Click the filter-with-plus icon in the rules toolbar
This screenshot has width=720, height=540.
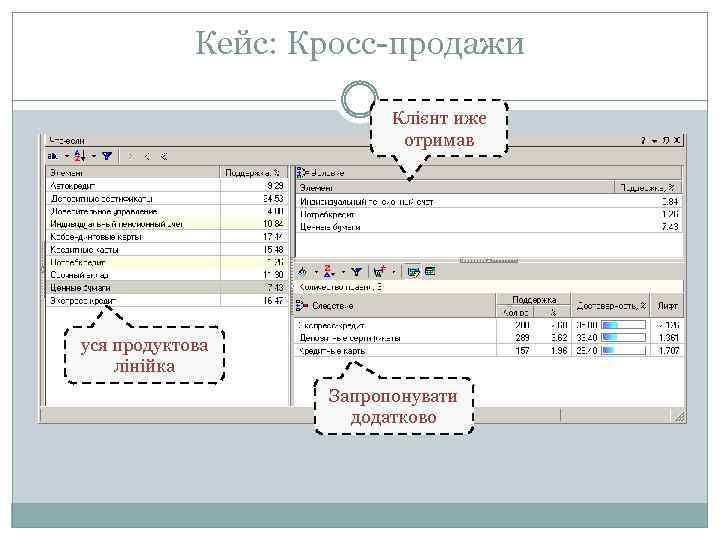[x=379, y=272]
